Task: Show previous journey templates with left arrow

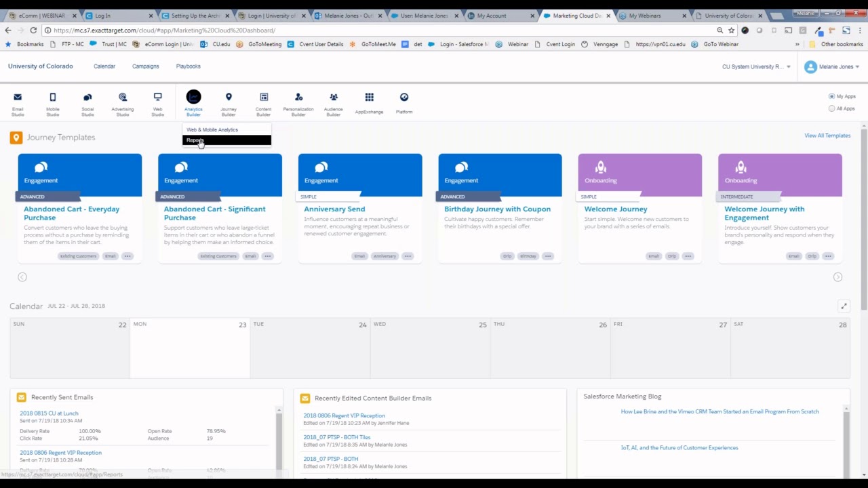Action: (22, 277)
